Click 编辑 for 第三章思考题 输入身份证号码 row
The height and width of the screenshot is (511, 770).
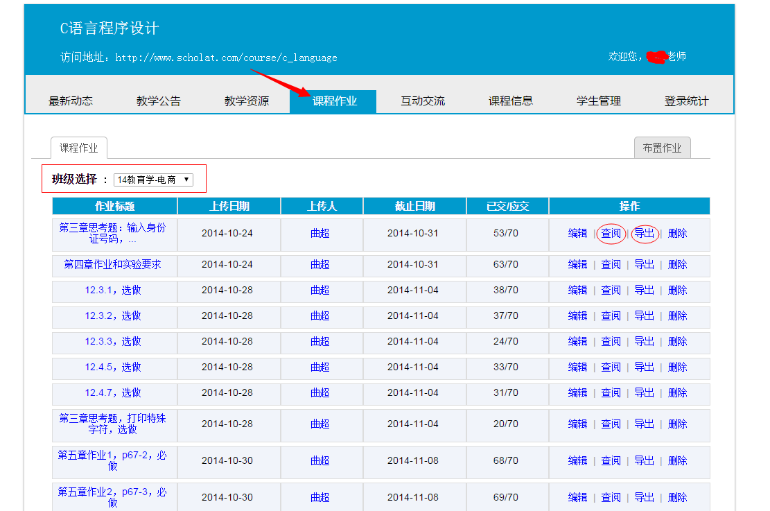[x=578, y=233]
